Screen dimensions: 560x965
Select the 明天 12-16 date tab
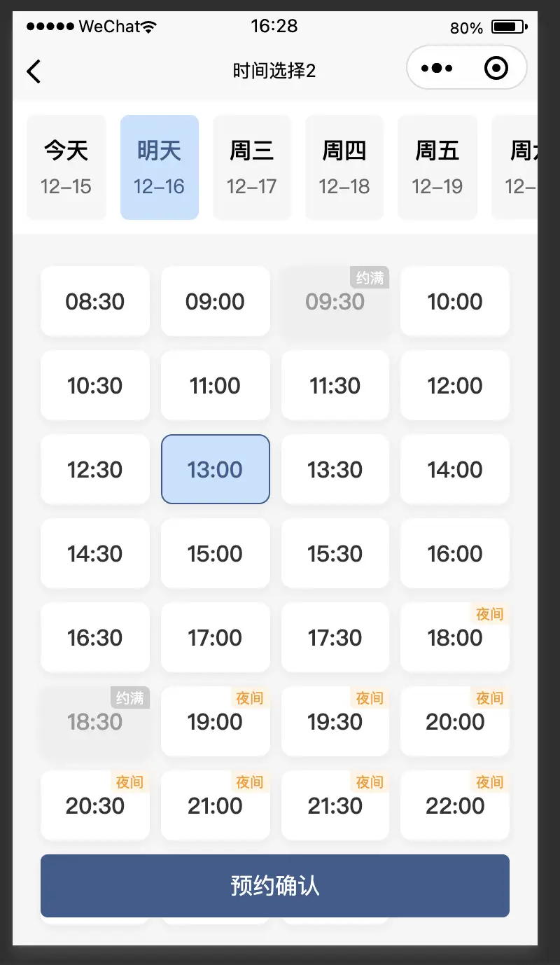click(160, 167)
